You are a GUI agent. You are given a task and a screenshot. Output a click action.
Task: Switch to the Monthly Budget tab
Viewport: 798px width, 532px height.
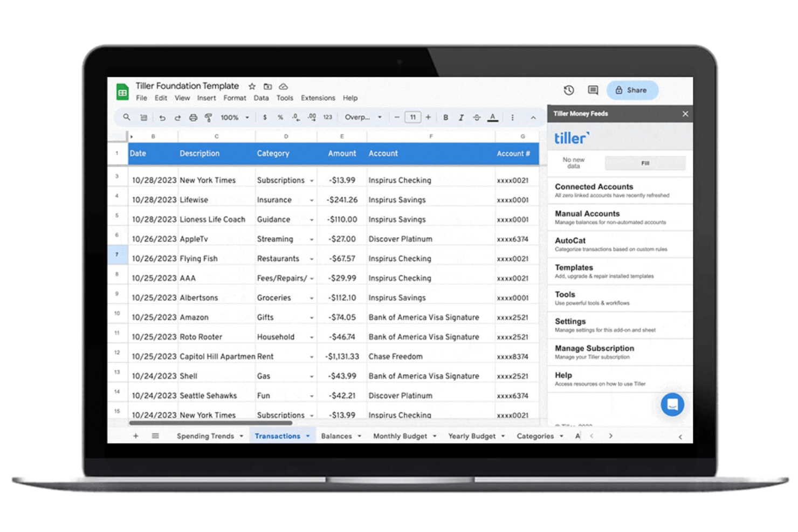pyautogui.click(x=400, y=436)
